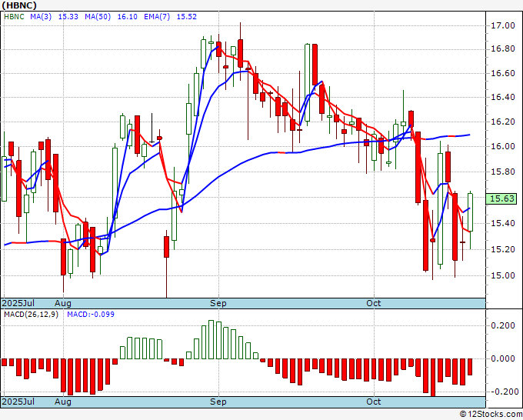Click the last green candlestick near 15.63

470,212
